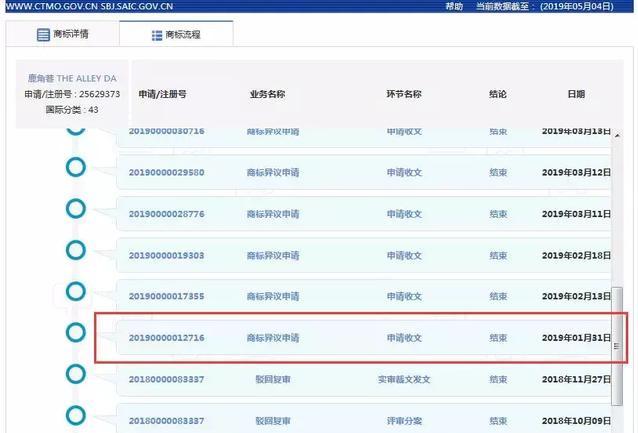This screenshot has width=638, height=433.
Task: Click 结束 in the 2019年03月12日 row
Action: tap(498, 173)
